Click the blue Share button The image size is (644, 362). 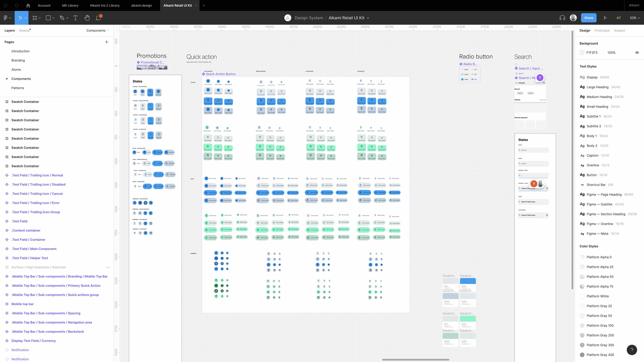pyautogui.click(x=589, y=18)
